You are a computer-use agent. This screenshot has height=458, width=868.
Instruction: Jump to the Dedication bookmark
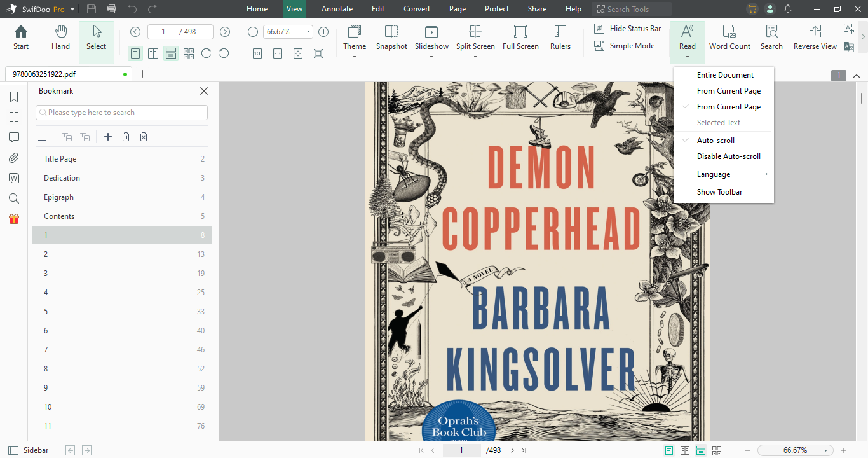(62, 177)
